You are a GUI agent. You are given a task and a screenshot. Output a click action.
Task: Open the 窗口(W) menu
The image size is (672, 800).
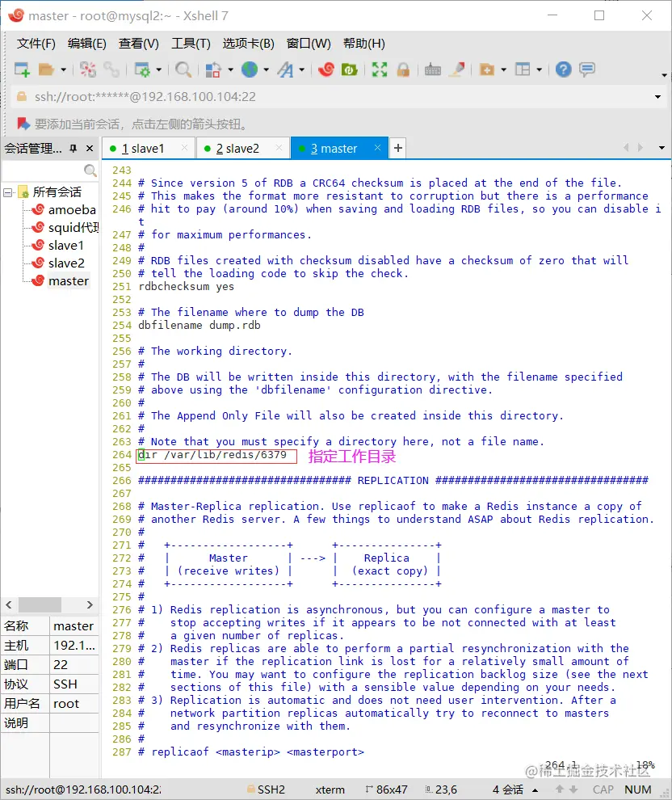(x=309, y=44)
